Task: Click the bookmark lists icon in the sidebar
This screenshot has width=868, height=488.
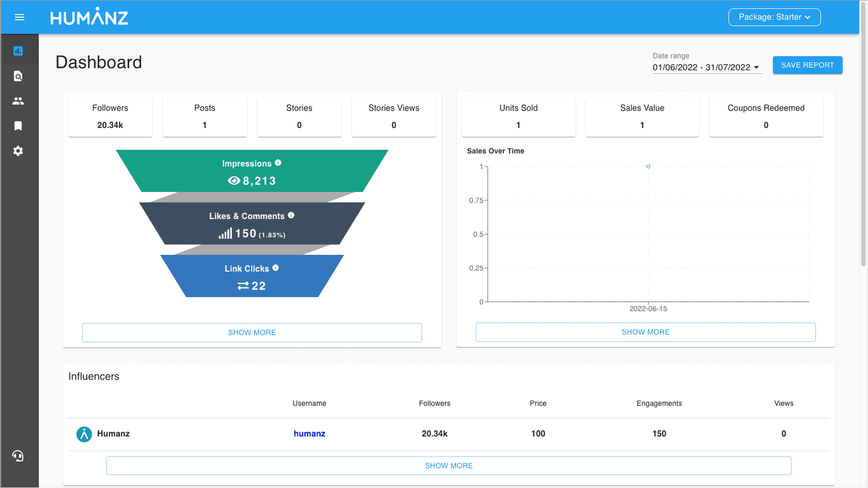Action: click(x=19, y=126)
